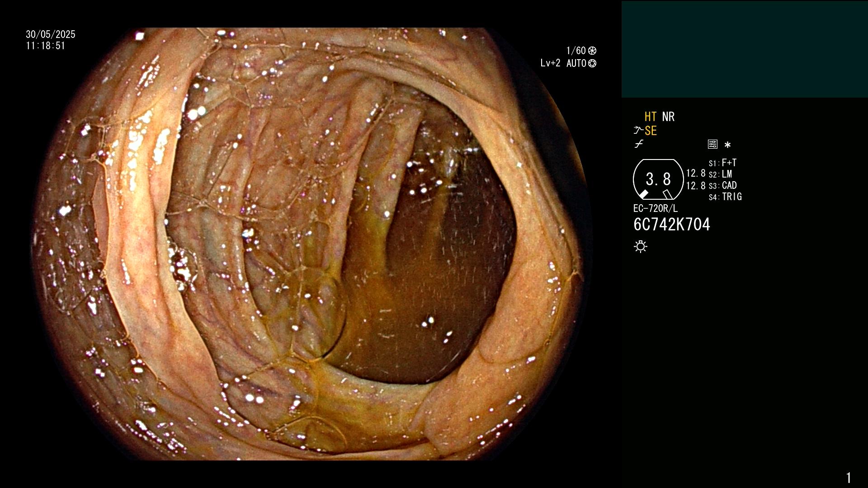Screen dimensions: 868x488
Task: Click the light source lamp icon
Action: click(641, 247)
